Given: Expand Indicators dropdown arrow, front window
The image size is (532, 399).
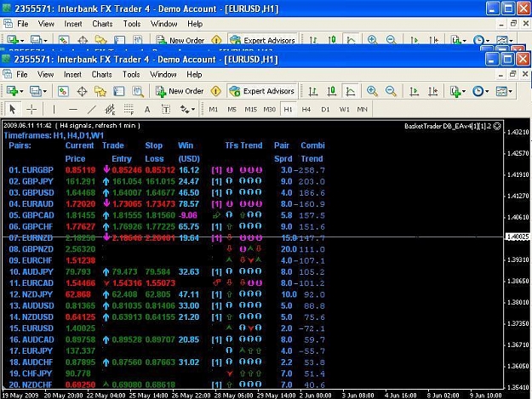Looking at the screenshot, I should 464,91.
